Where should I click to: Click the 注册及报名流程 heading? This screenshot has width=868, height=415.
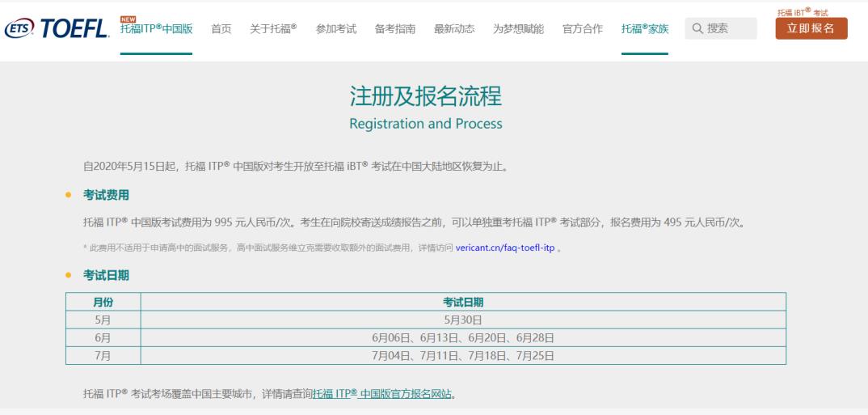click(x=426, y=96)
